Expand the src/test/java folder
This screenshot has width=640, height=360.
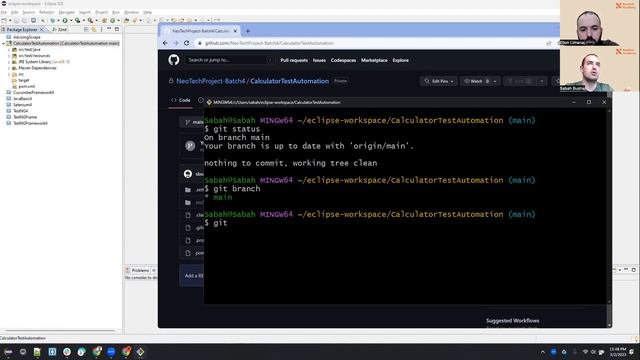[x=9, y=49]
